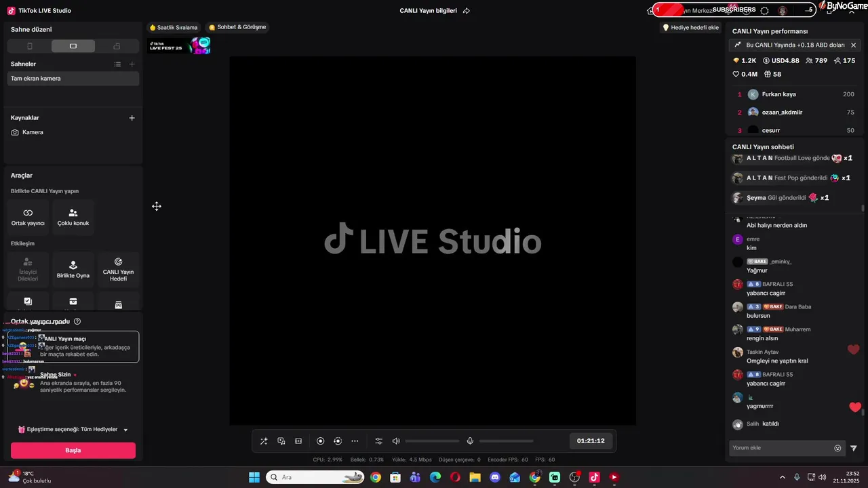Click the LIVE Fest 25 banner

pyautogui.click(x=180, y=46)
